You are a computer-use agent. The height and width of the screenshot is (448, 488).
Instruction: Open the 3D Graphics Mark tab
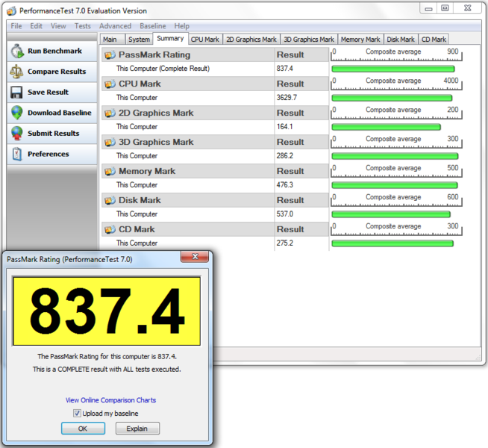tap(309, 40)
